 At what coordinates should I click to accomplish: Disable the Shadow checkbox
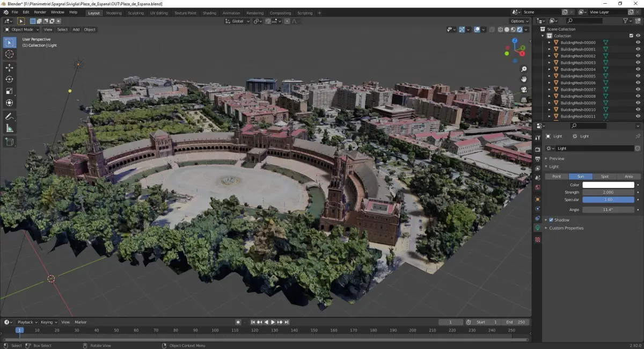(551, 220)
